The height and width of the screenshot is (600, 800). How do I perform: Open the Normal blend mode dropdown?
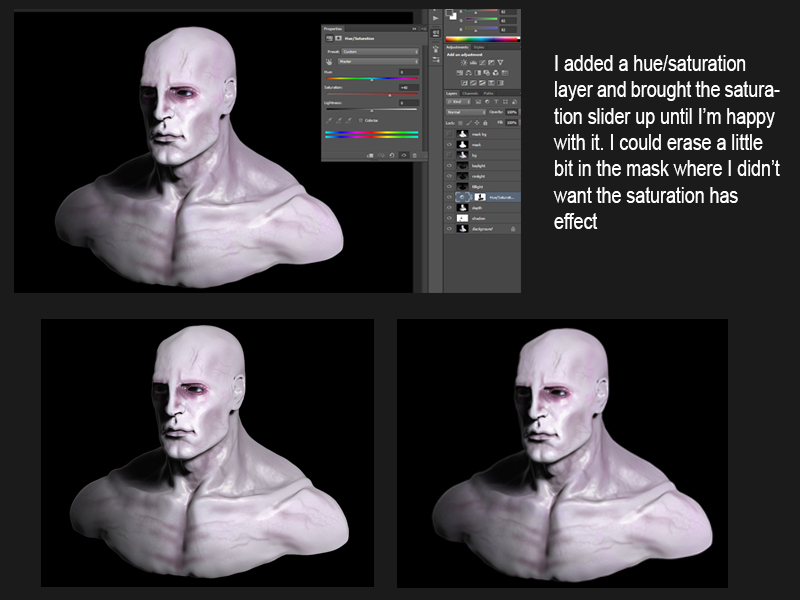coord(465,112)
